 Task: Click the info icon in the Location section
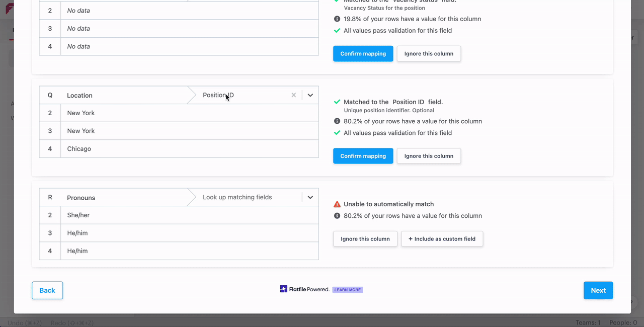tap(337, 121)
